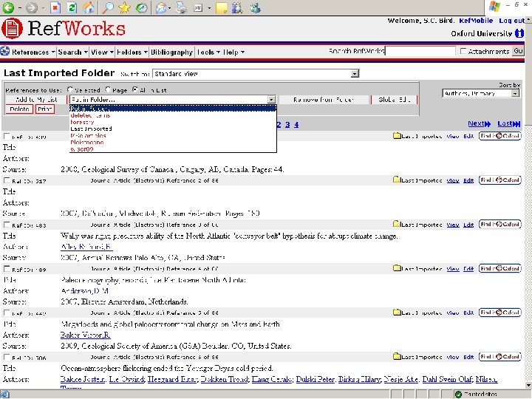
Task: Open browser Search magnifier icon
Action: pos(108,7)
